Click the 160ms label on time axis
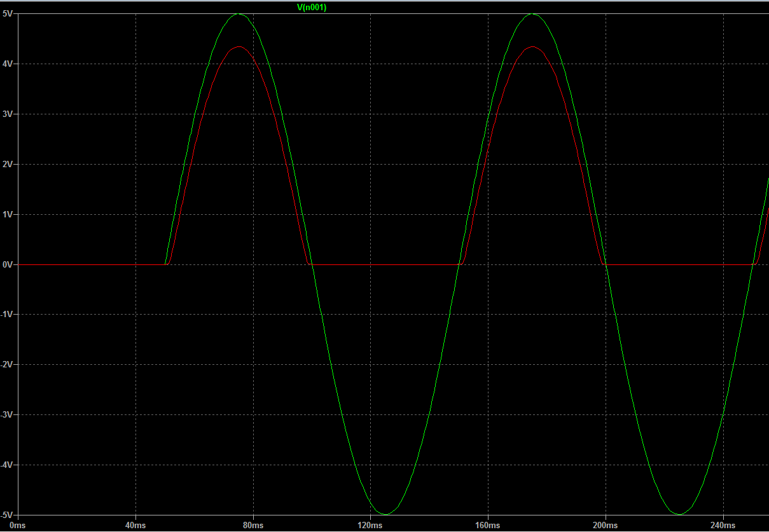 point(488,526)
